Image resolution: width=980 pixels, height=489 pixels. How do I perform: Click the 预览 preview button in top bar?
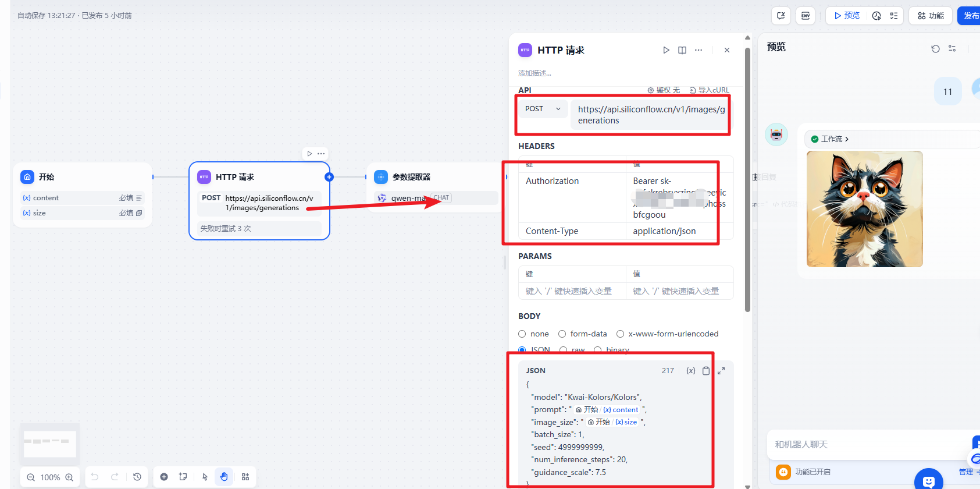pyautogui.click(x=847, y=16)
